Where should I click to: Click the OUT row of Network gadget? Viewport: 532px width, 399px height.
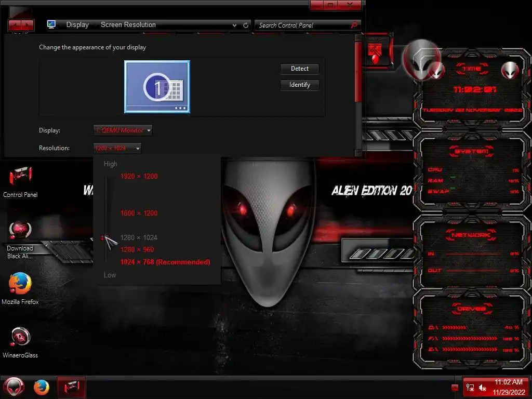(x=473, y=270)
